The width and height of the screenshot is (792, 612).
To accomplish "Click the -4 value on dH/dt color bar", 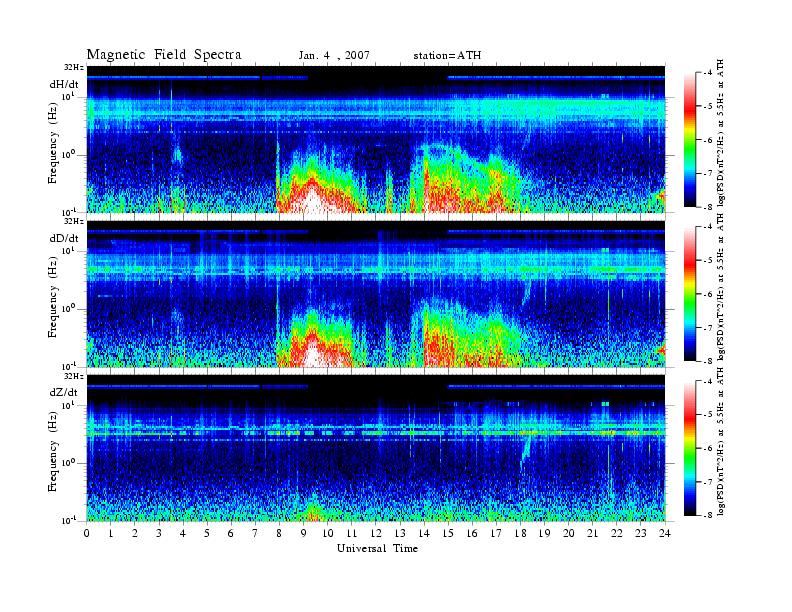I will [709, 73].
